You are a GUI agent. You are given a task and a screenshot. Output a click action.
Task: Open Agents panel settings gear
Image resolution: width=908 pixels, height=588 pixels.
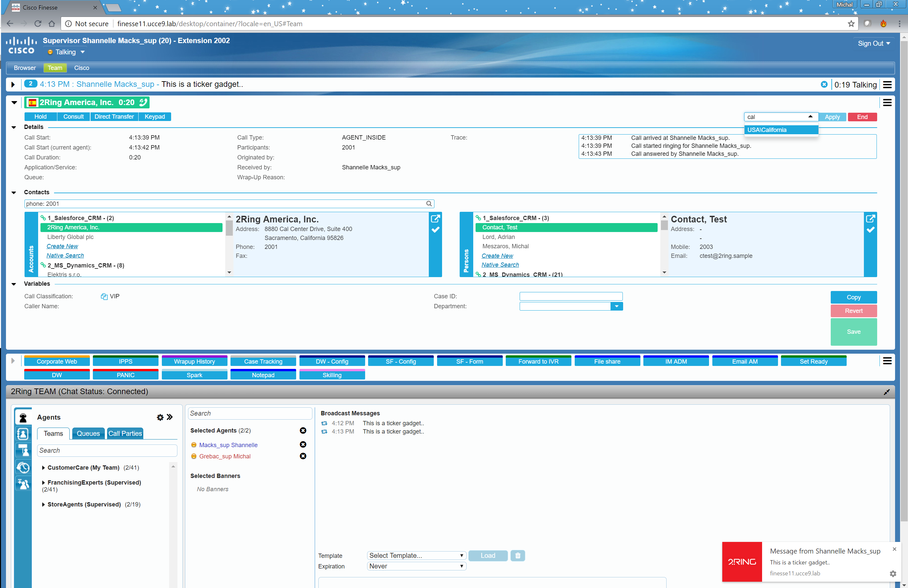pyautogui.click(x=160, y=418)
